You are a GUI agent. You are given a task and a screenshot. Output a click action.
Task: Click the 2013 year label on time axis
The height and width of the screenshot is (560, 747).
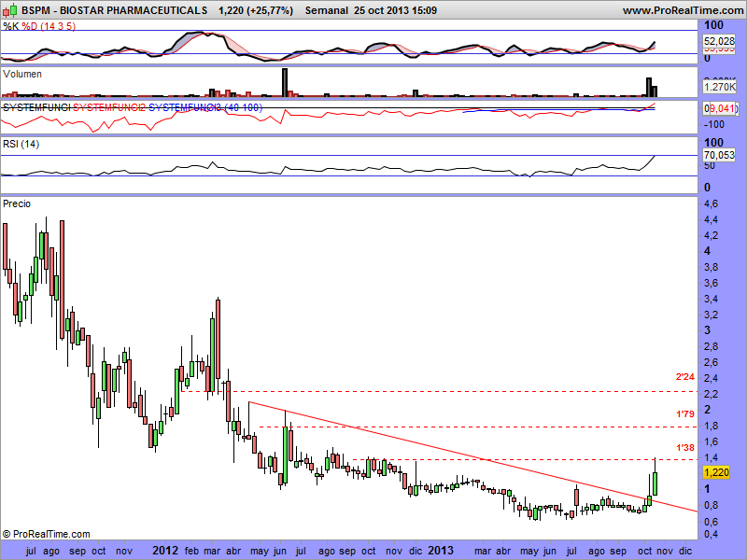(x=441, y=551)
